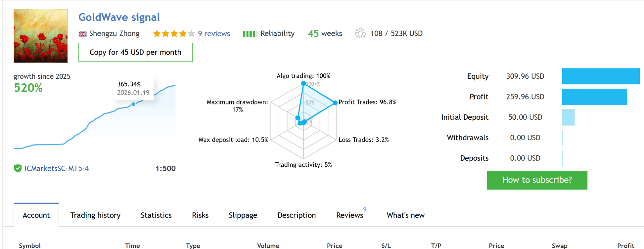This screenshot has height=249, width=644.
Task: Switch to the Trading history tab
Action: click(x=95, y=215)
